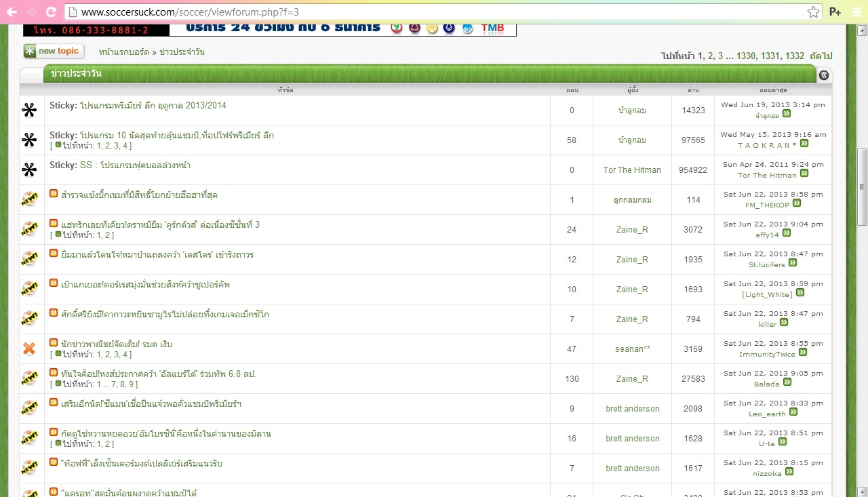Open หน้าแรกบอร์ด breadcrumb link

point(123,52)
